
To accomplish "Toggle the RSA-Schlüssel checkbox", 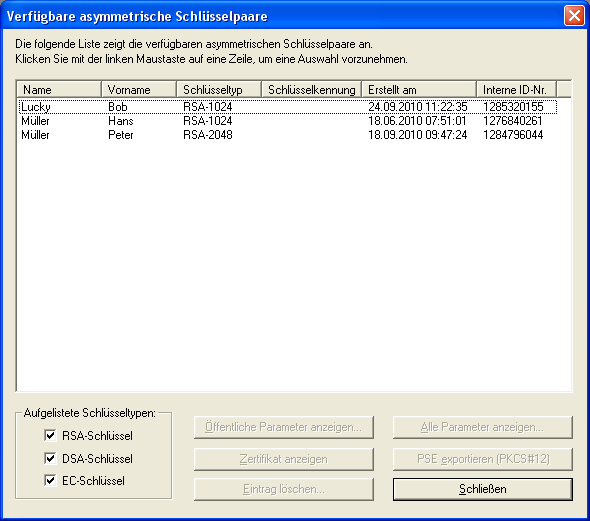I will pyautogui.click(x=50, y=436).
